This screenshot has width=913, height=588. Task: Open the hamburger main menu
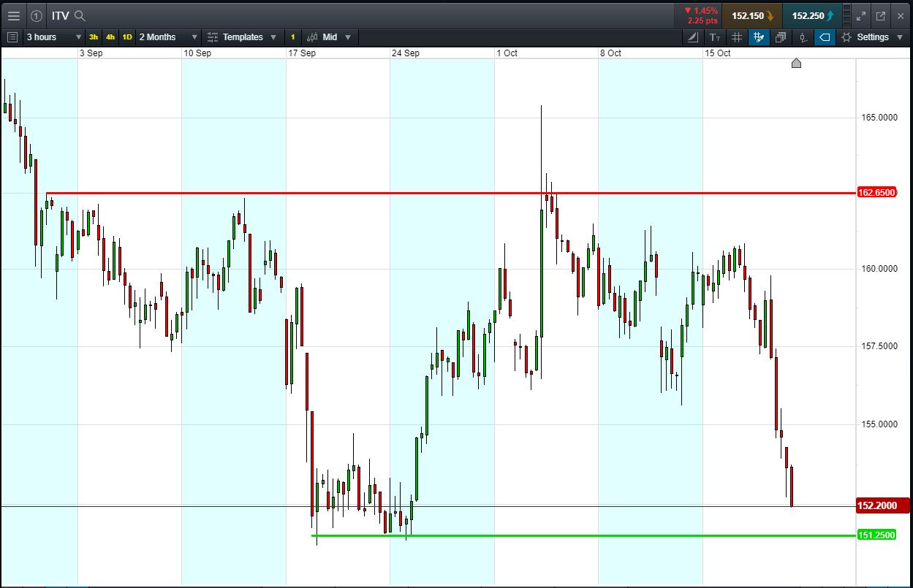click(13, 15)
